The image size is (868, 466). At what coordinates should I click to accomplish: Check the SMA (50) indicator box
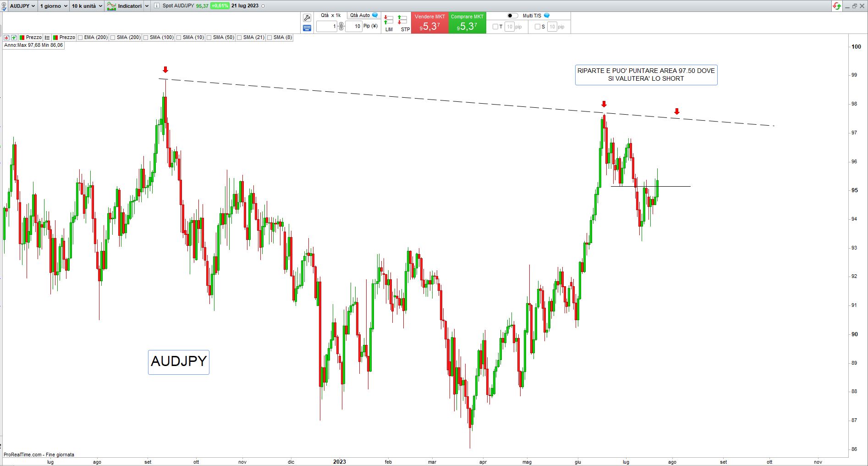pyautogui.click(x=209, y=38)
